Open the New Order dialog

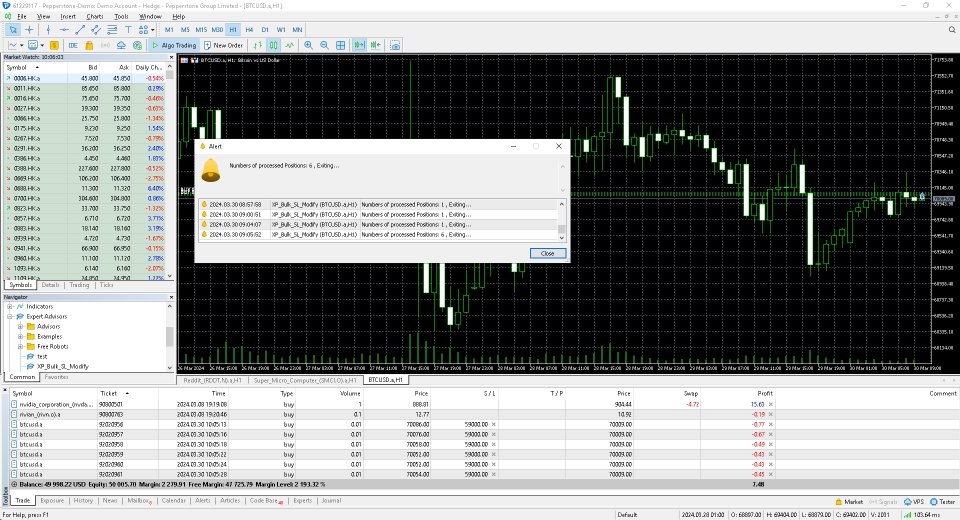223,45
